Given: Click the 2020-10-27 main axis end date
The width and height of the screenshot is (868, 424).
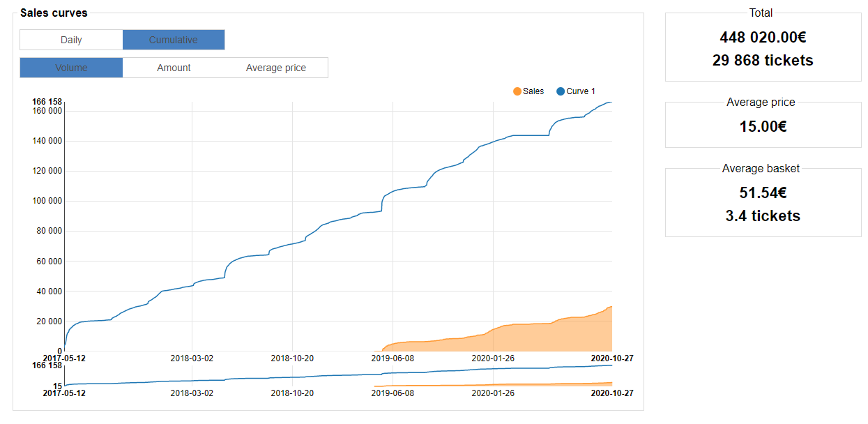Looking at the screenshot, I should [611, 358].
